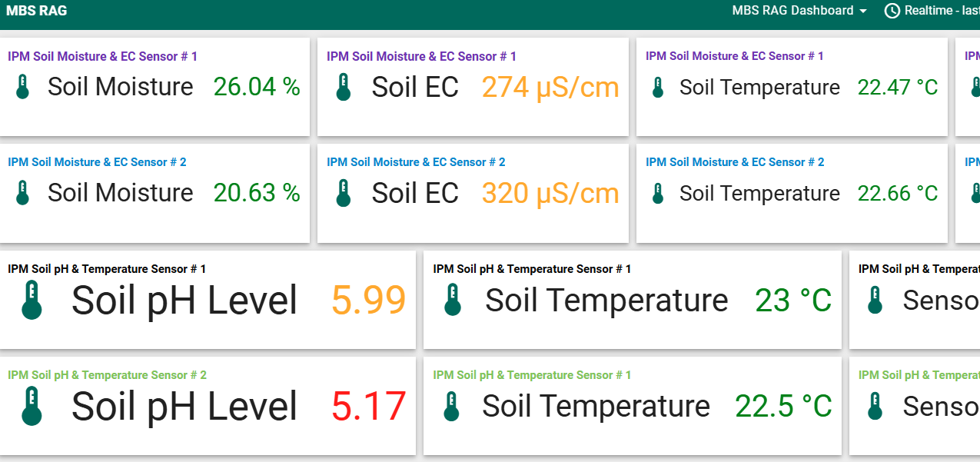The height and width of the screenshot is (462, 980).
Task: Click the thermometer icon in Soil Temperature 22.5 °C panel
Action: (452, 406)
